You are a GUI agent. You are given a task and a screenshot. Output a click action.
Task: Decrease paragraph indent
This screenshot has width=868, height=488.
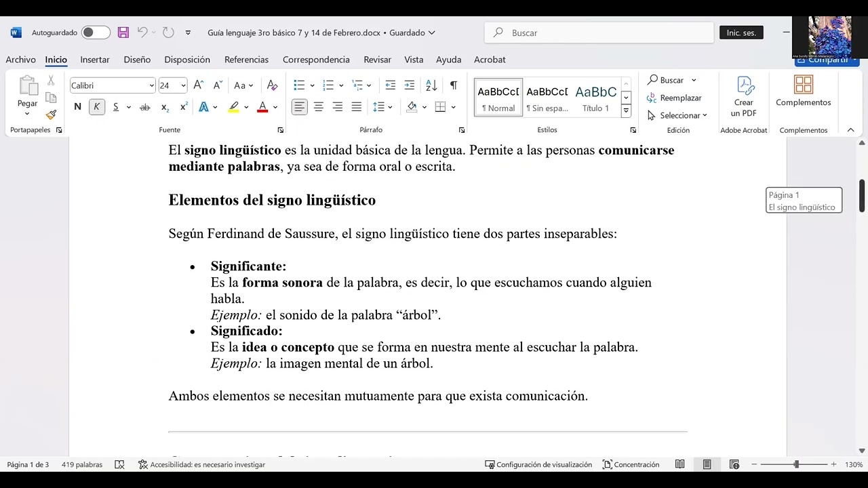tap(390, 85)
